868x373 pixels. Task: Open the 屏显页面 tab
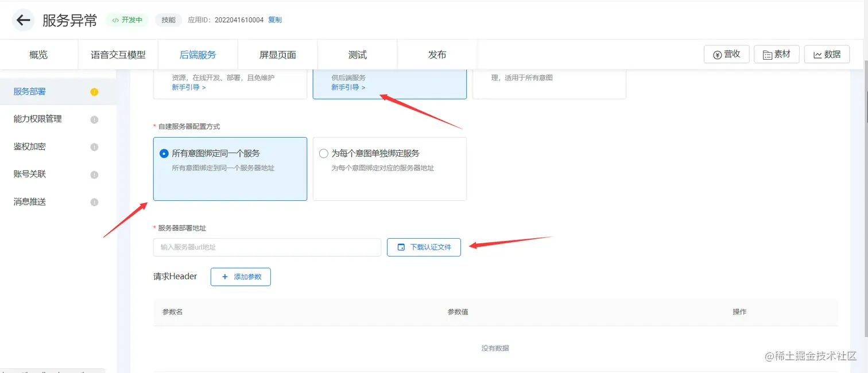pyautogui.click(x=278, y=55)
